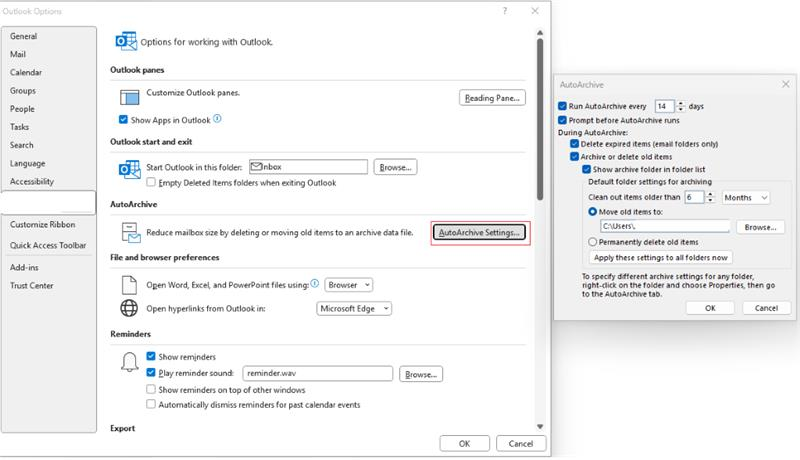This screenshot has height=460, width=800.
Task: Enable Empty Deleted Items folders when exiting
Action: pos(151,182)
